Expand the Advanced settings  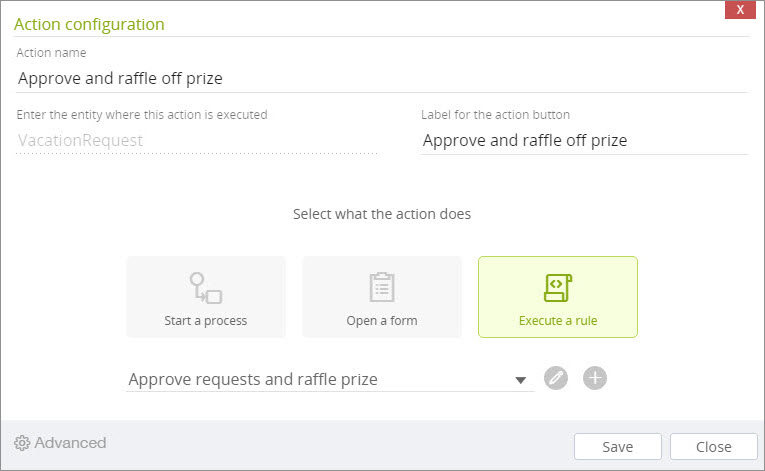[x=60, y=443]
